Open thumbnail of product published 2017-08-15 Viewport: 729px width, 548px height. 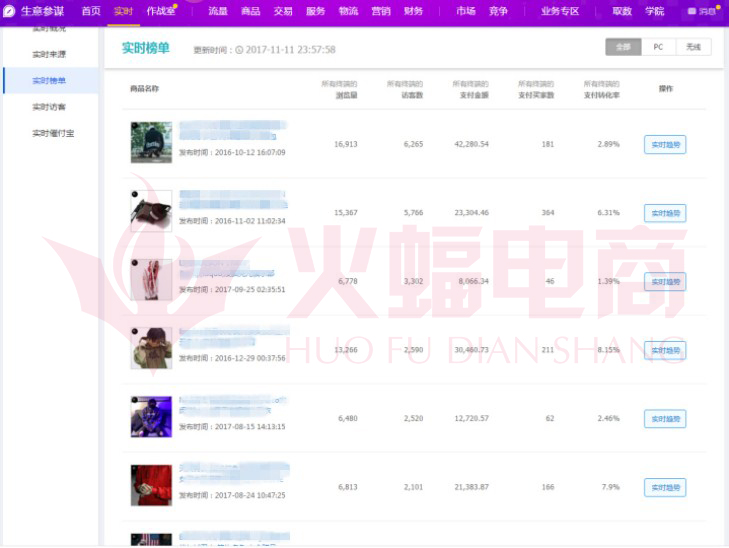[x=151, y=416]
